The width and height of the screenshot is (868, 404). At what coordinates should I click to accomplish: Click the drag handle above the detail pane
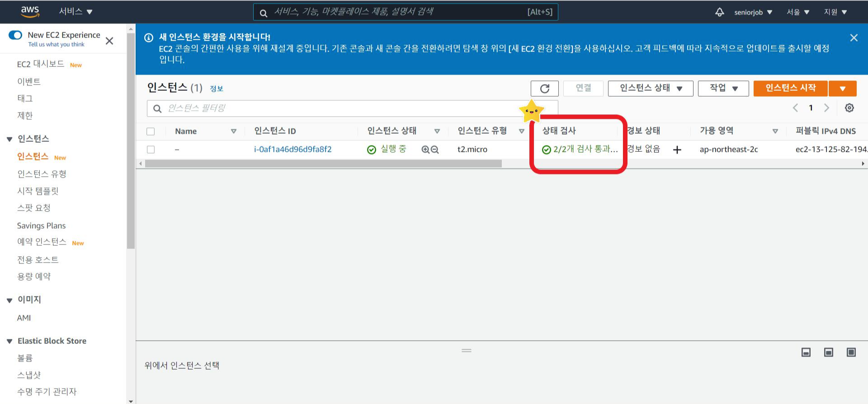(x=467, y=350)
